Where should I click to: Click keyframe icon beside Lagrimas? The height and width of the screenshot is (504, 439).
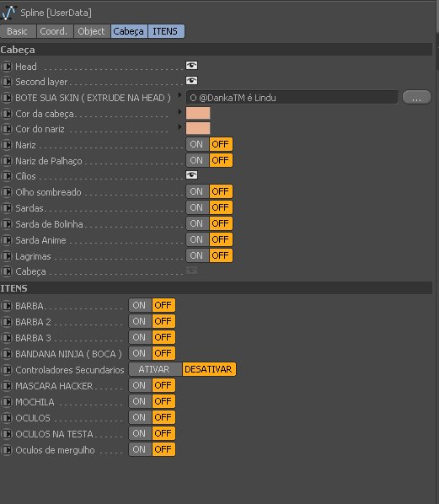(7, 256)
